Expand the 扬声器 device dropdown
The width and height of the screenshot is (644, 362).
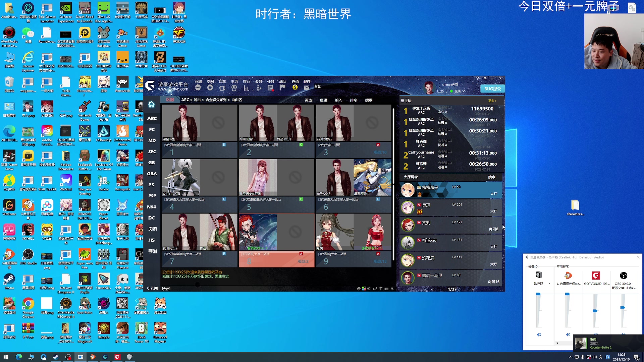(549, 284)
